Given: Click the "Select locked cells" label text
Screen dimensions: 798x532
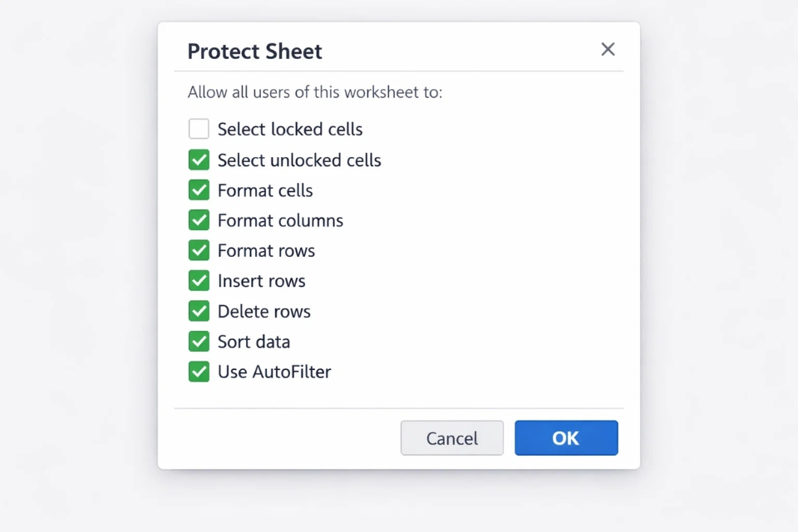Looking at the screenshot, I should [290, 130].
